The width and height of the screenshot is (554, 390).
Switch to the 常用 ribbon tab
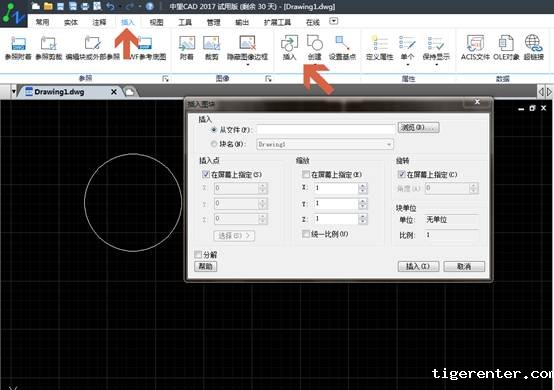42,22
